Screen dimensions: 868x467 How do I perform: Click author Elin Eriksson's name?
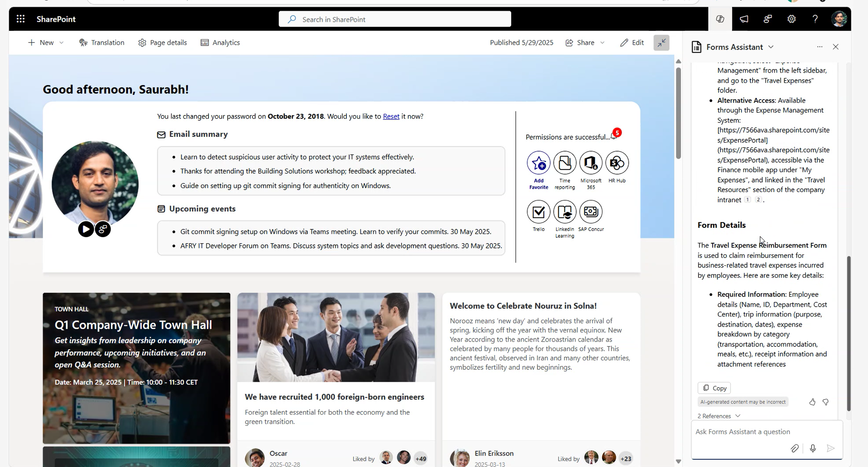click(x=494, y=453)
